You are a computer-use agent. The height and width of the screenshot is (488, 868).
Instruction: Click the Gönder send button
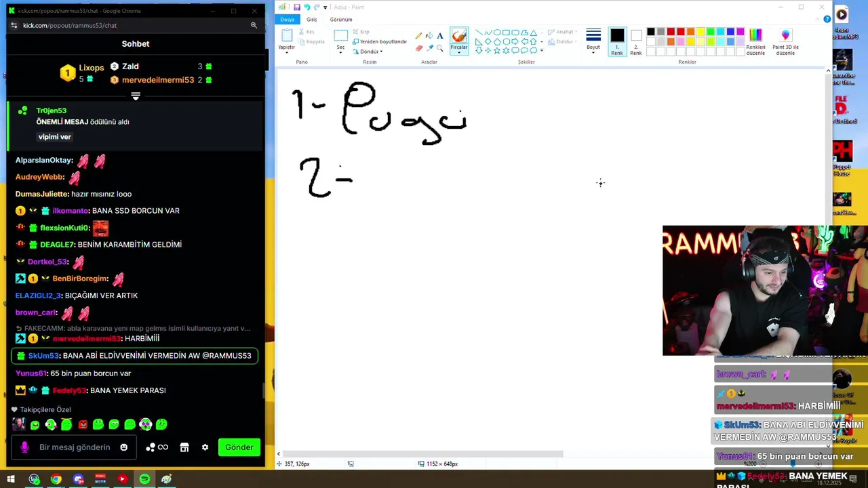point(239,447)
